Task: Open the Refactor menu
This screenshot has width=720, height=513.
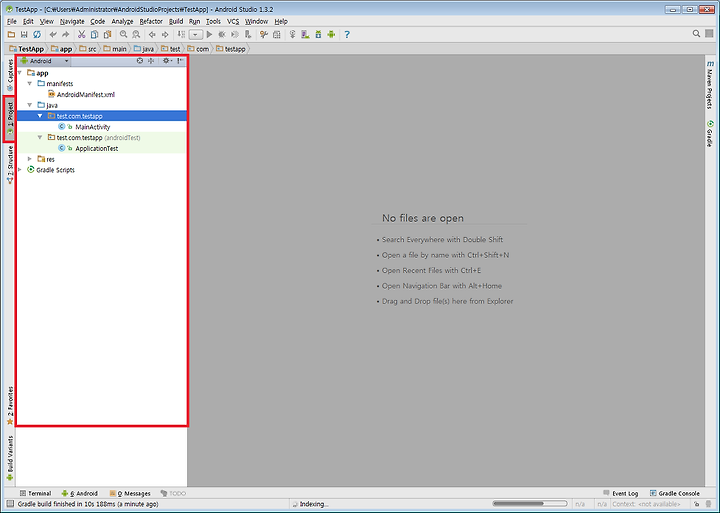Action: tap(151, 21)
